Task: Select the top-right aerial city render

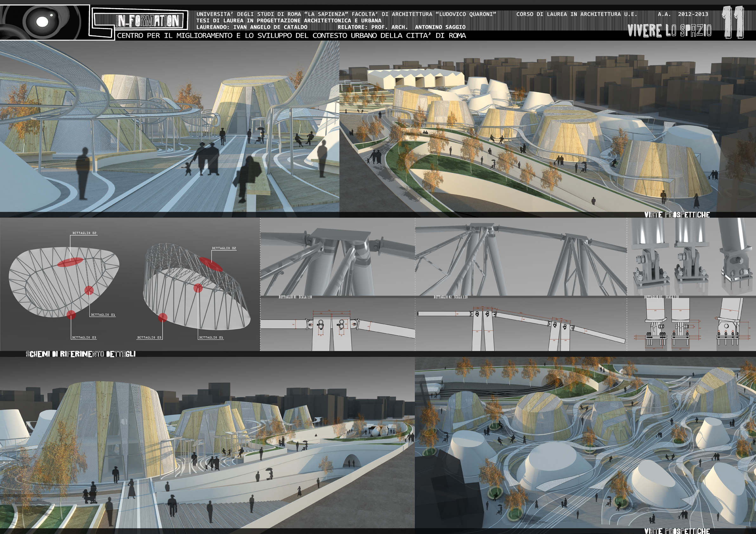Action: (x=547, y=127)
